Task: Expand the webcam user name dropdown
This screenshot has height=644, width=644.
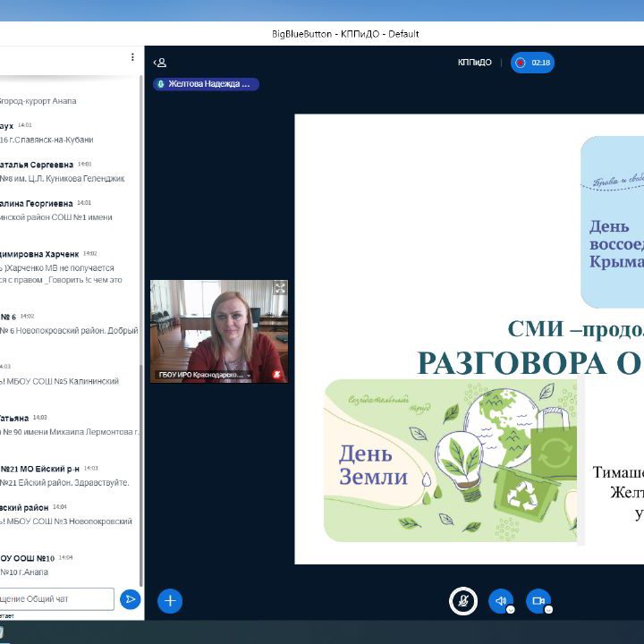Action: pos(247,376)
